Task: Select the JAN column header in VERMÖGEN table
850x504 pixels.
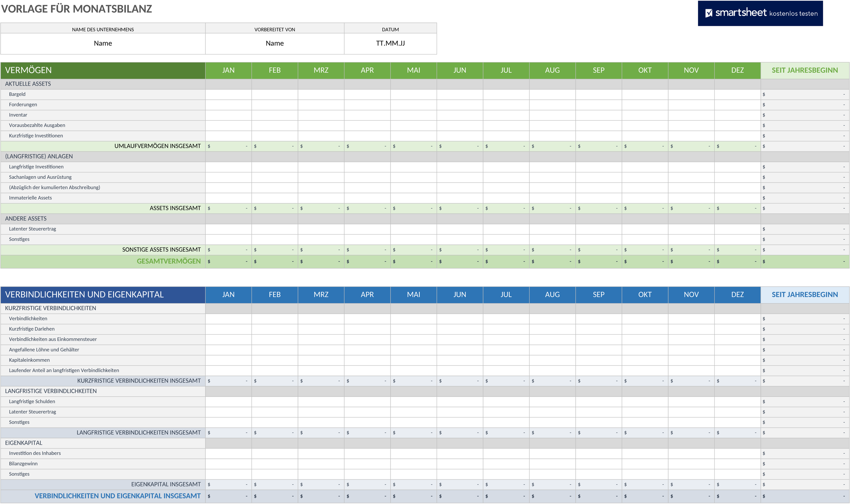Action: (x=228, y=70)
